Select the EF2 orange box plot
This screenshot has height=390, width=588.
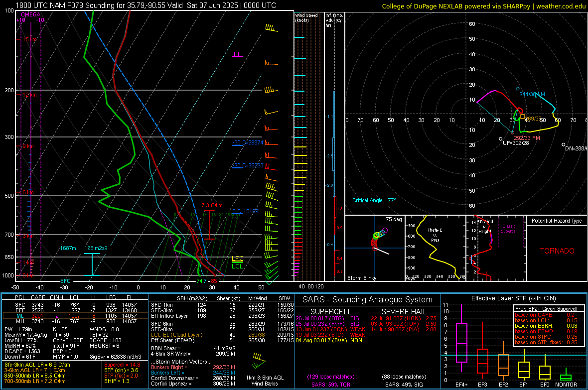click(x=503, y=362)
